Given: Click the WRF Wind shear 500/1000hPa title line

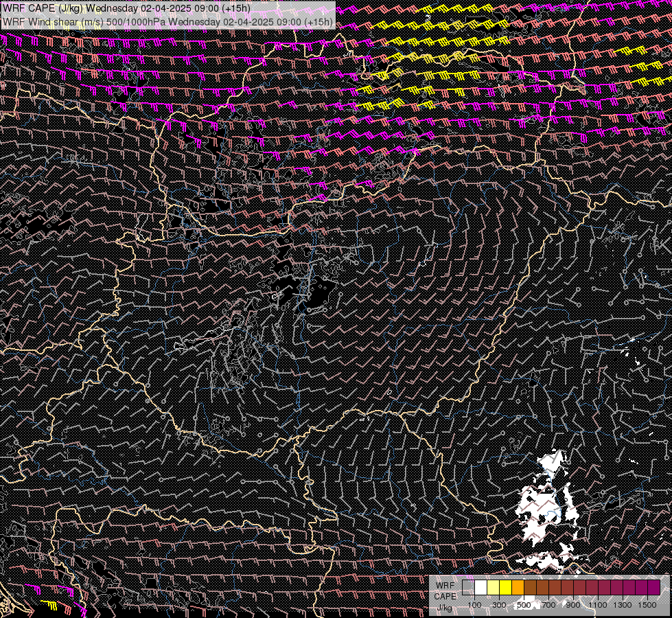Looking at the screenshot, I should pyautogui.click(x=167, y=21).
